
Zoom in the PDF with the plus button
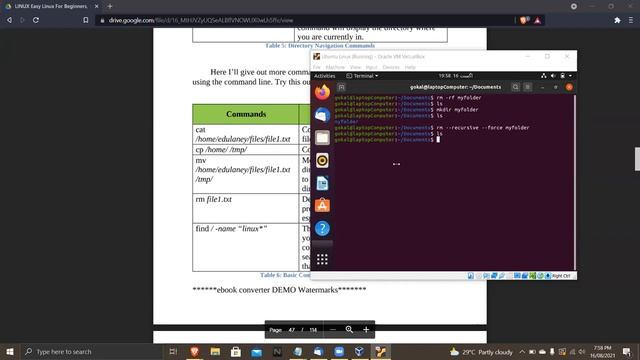tap(366, 329)
